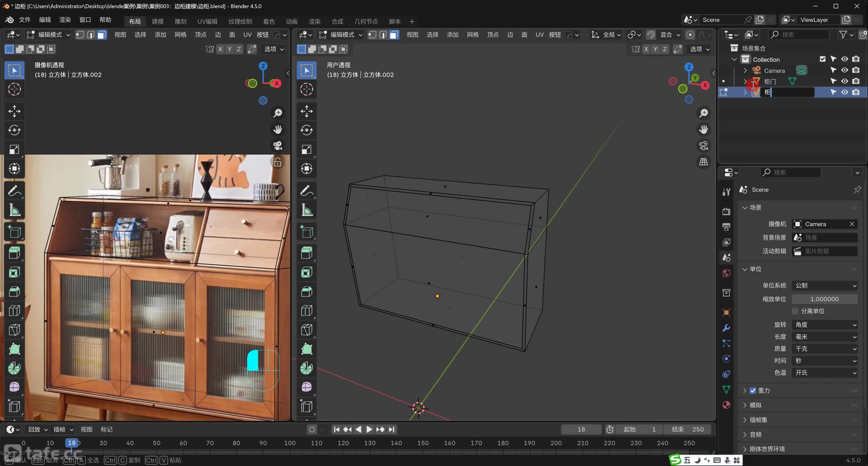The image size is (868, 466).
Task: Open the Unit System (单位系统) dropdown
Action: click(825, 286)
